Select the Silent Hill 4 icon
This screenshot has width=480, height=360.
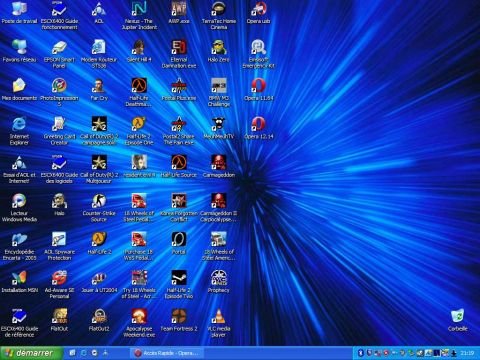(x=139, y=47)
